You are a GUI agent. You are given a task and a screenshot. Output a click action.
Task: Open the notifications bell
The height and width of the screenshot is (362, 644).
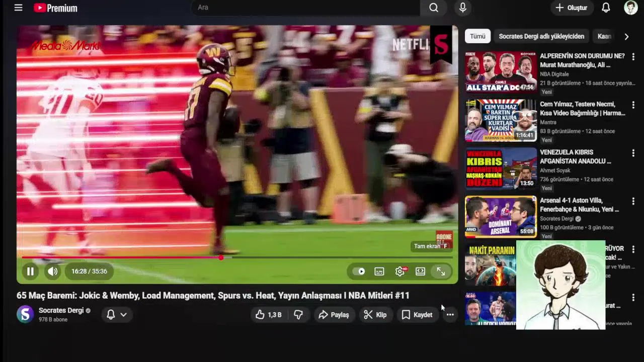pos(606,8)
